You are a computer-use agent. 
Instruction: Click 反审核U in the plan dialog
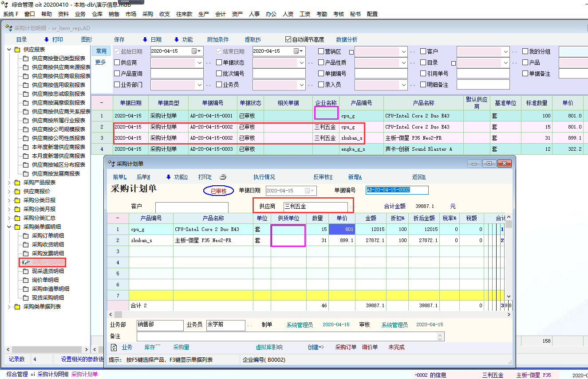(323, 177)
